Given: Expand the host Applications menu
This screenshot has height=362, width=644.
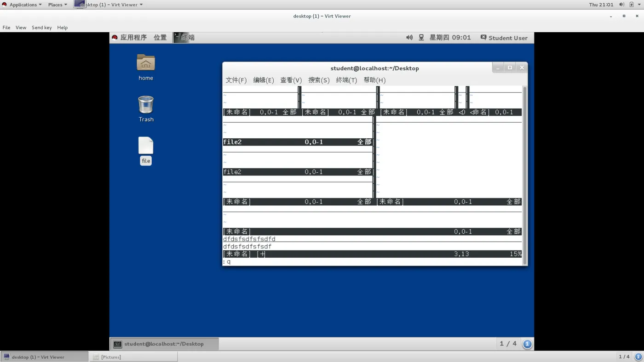Looking at the screenshot, I should coord(22,5).
